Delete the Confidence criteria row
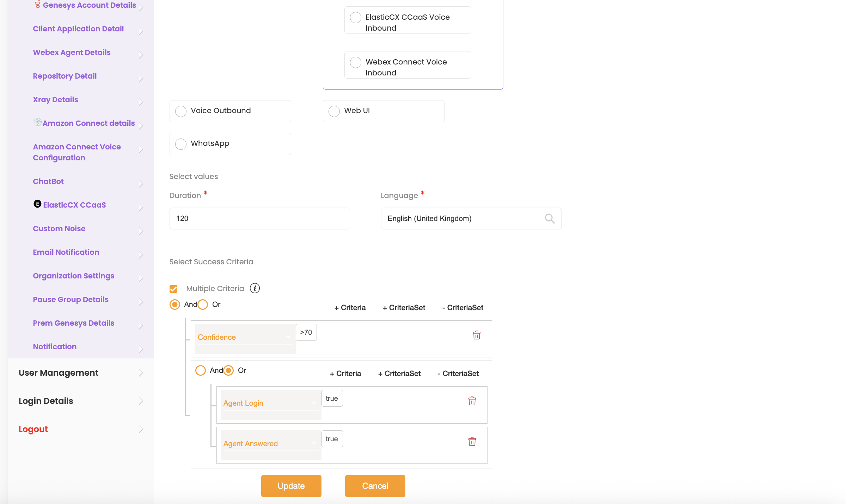Viewport: 846px width, 504px height. [x=477, y=335]
